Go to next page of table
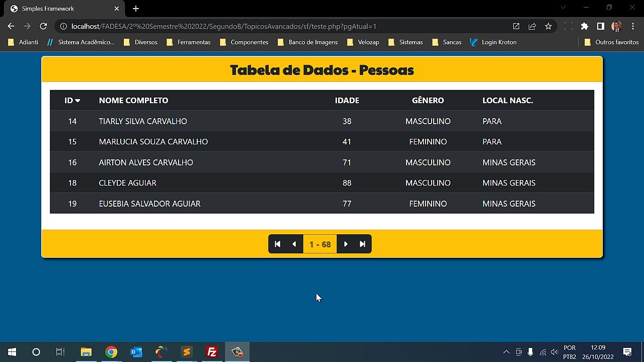The width and height of the screenshot is (644, 362). tap(346, 244)
